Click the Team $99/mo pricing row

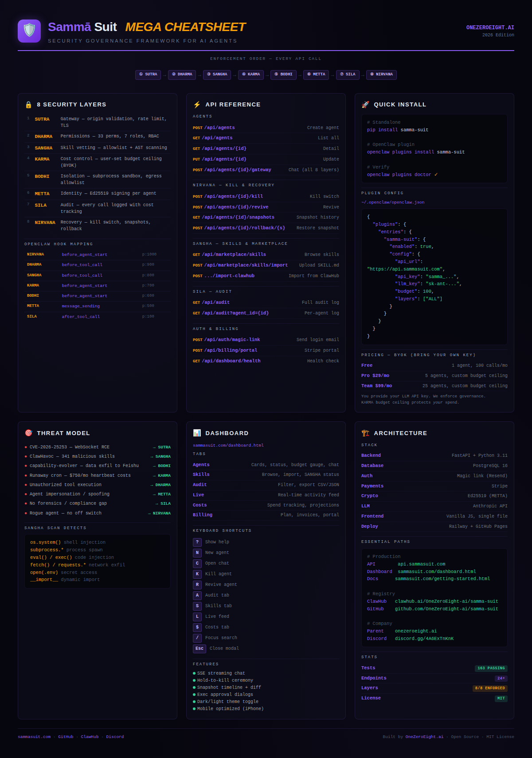point(434,386)
